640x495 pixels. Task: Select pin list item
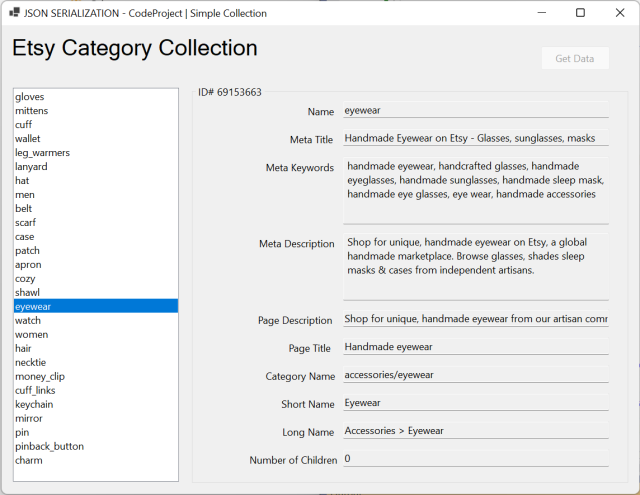tap(96, 432)
